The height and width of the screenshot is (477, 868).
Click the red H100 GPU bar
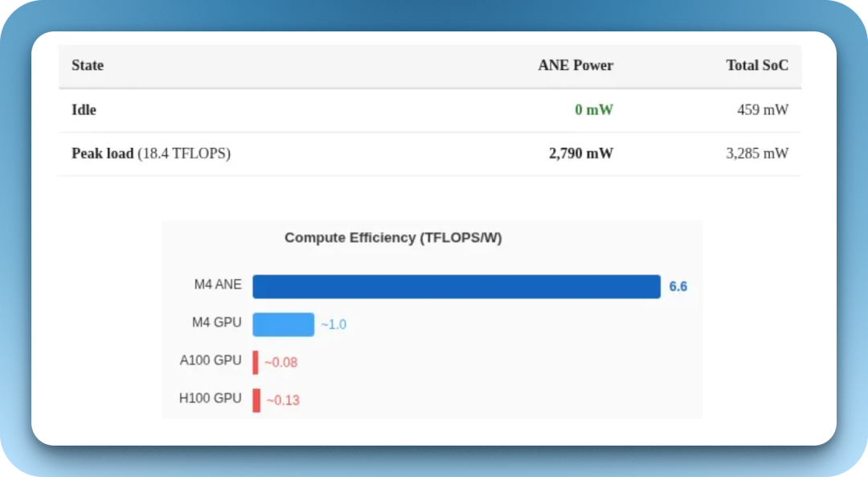(x=256, y=400)
